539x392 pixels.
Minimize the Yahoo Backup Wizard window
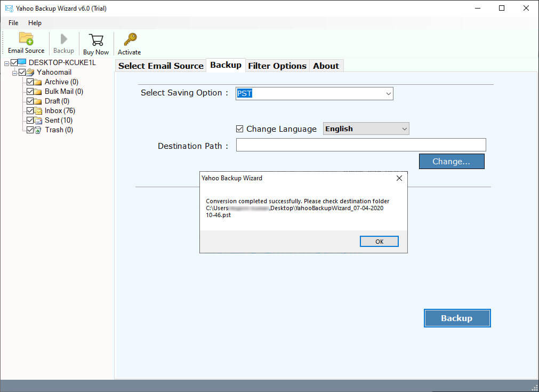point(478,8)
